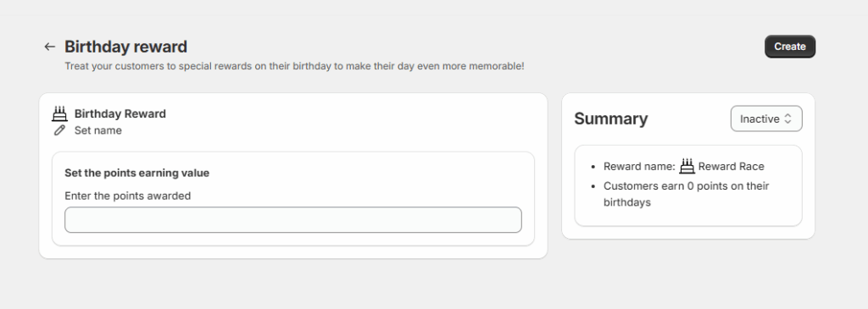Click the up-down chevron on the Inactive selector
Screen dimensions: 868x309
[787, 119]
